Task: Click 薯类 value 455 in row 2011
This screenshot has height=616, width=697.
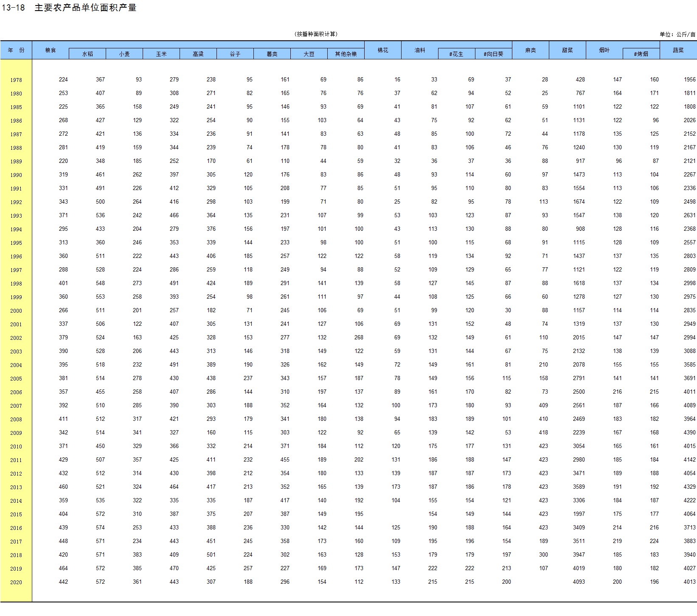Action: click(285, 459)
